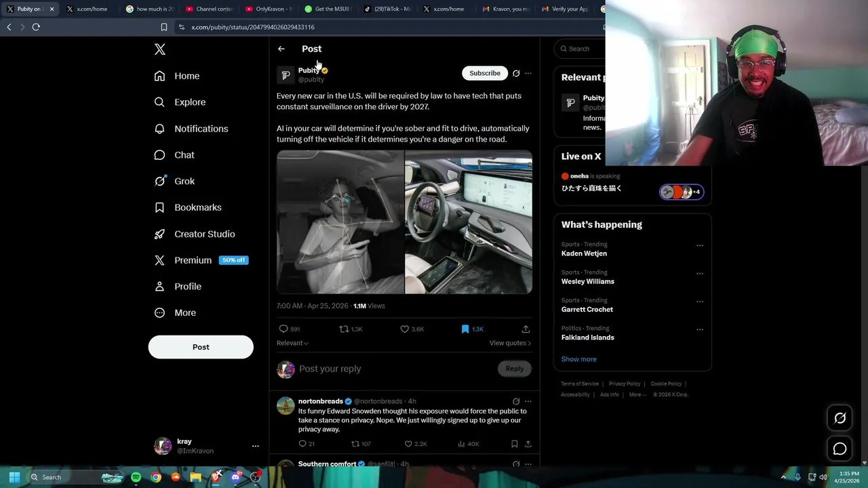Repost the Pubity post showing 1.3K
Screen dimensions: 868x488
351,329
